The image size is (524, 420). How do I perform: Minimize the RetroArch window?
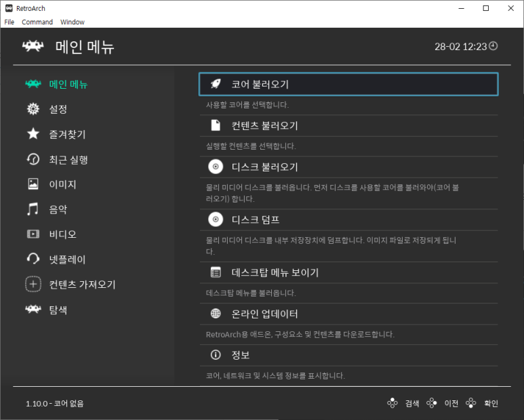click(462, 8)
